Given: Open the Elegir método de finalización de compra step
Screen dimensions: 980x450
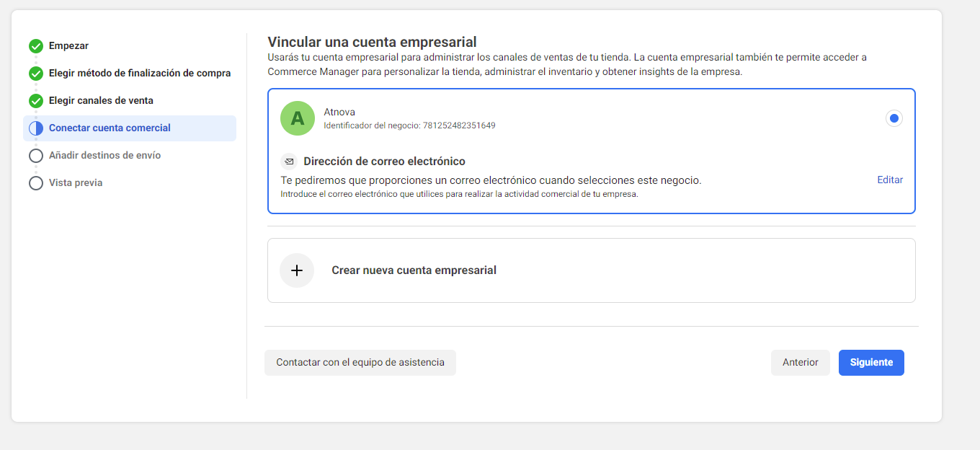Looking at the screenshot, I should tap(140, 74).
